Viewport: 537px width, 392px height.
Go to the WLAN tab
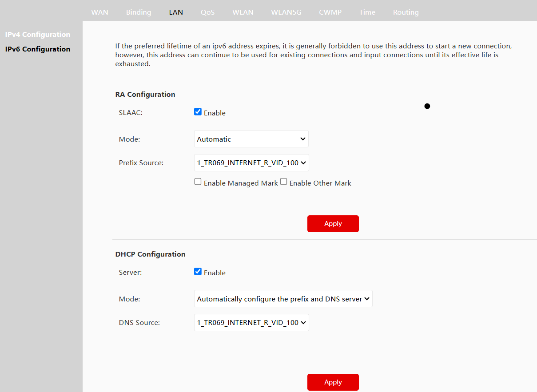pos(243,12)
